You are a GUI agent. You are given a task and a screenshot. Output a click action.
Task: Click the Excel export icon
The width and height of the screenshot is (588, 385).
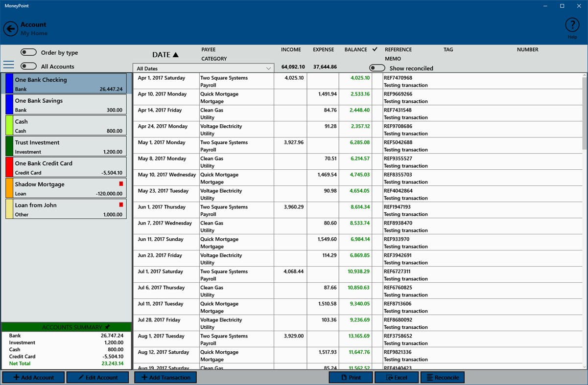388,377
